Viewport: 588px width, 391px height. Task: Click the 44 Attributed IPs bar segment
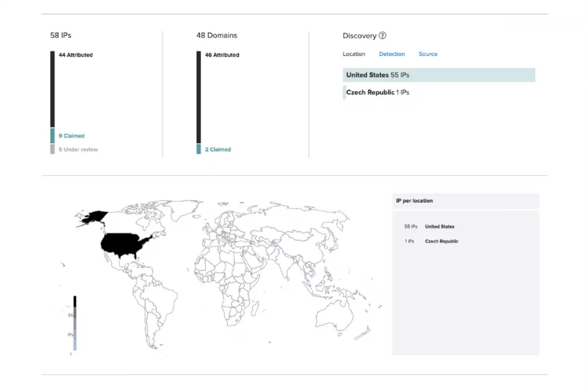click(52, 88)
